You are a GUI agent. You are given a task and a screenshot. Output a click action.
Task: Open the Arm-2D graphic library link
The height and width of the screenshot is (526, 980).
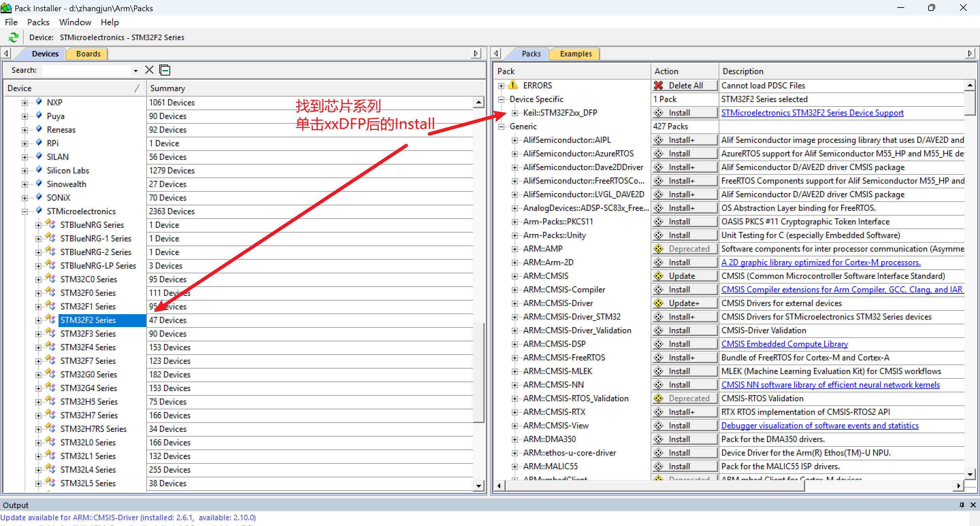pyautogui.click(x=821, y=262)
